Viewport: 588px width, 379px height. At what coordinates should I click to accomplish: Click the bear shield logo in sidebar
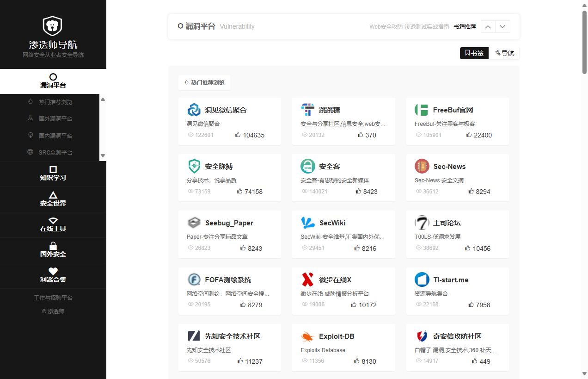click(52, 26)
